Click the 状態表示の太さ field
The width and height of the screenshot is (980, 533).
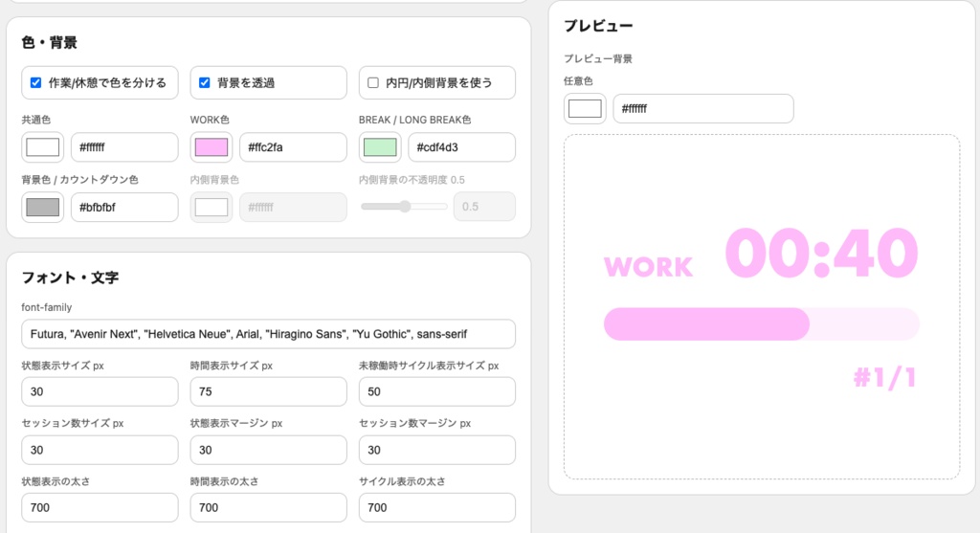point(100,508)
